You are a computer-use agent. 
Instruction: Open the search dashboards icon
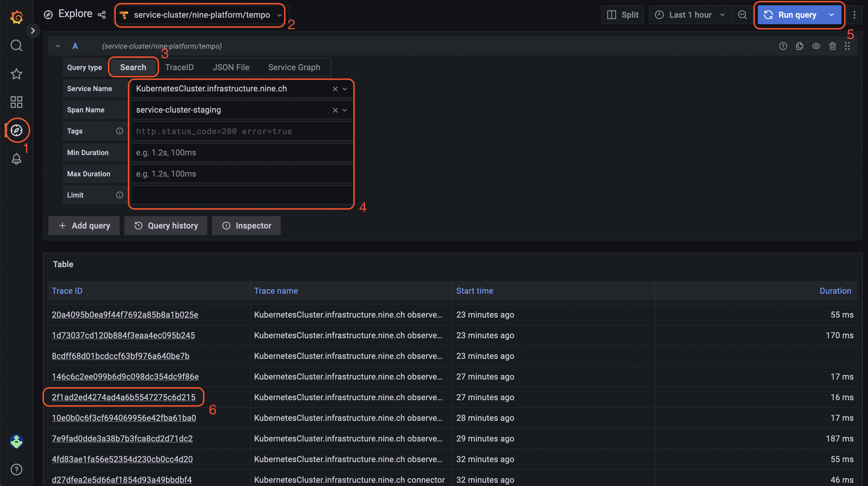[16, 45]
